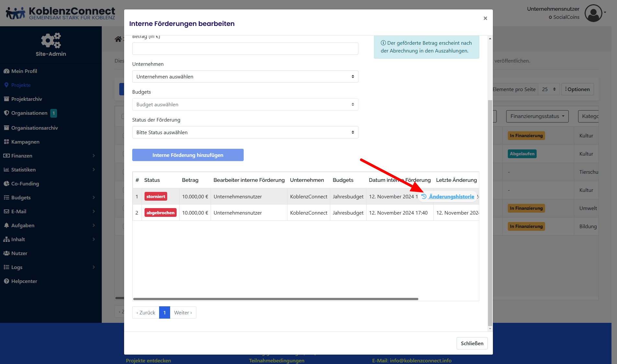The image size is (617, 364).
Task: Open the Unternehmen auswählen dropdown
Action: (x=245, y=76)
